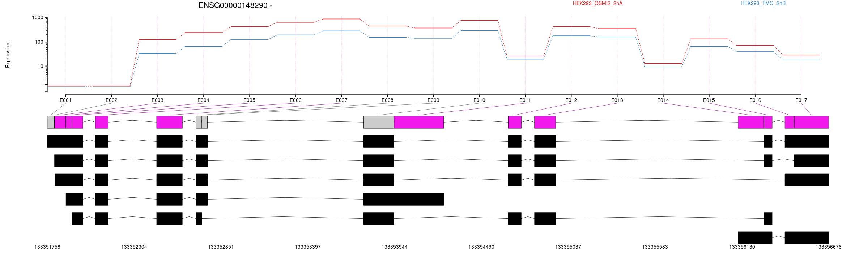Click the exon label E008

(x=387, y=100)
